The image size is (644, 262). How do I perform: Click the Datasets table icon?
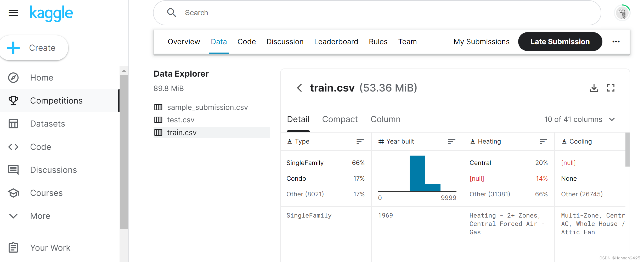13,124
